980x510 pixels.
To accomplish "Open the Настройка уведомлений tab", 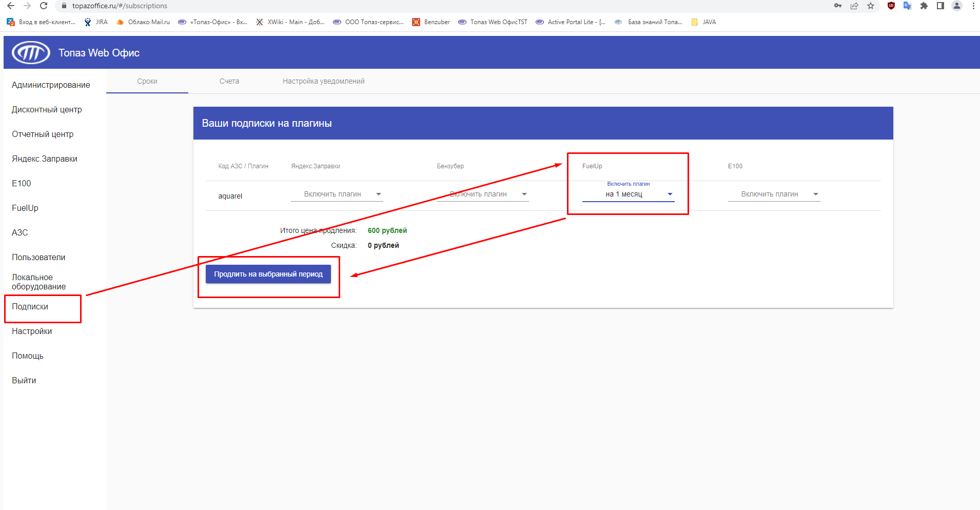I will pyautogui.click(x=324, y=81).
